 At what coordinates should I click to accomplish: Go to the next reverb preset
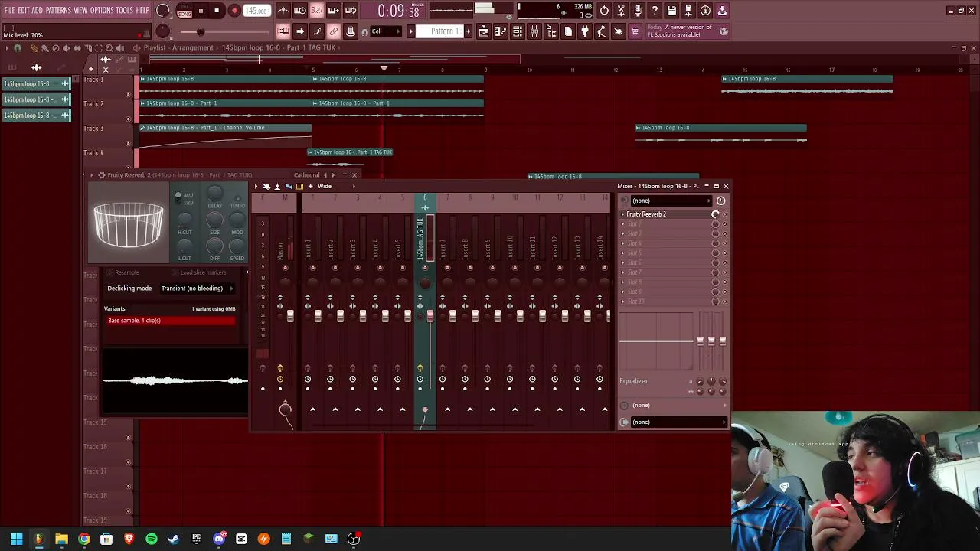tap(333, 175)
